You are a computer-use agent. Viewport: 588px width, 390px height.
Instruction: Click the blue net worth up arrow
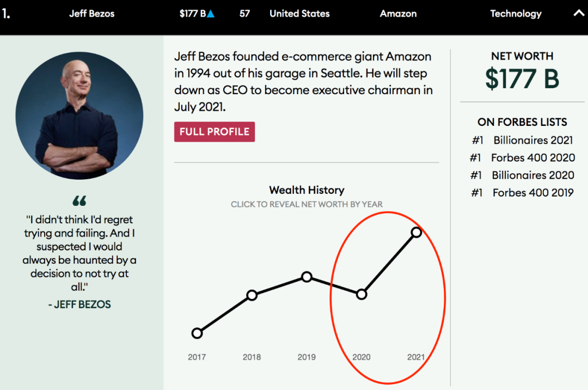(x=211, y=14)
